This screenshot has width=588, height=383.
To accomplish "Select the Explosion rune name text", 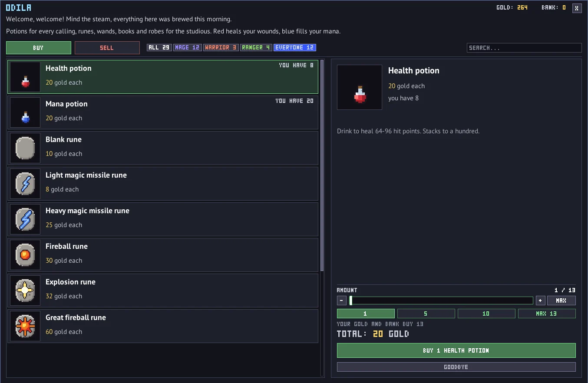I will (70, 282).
